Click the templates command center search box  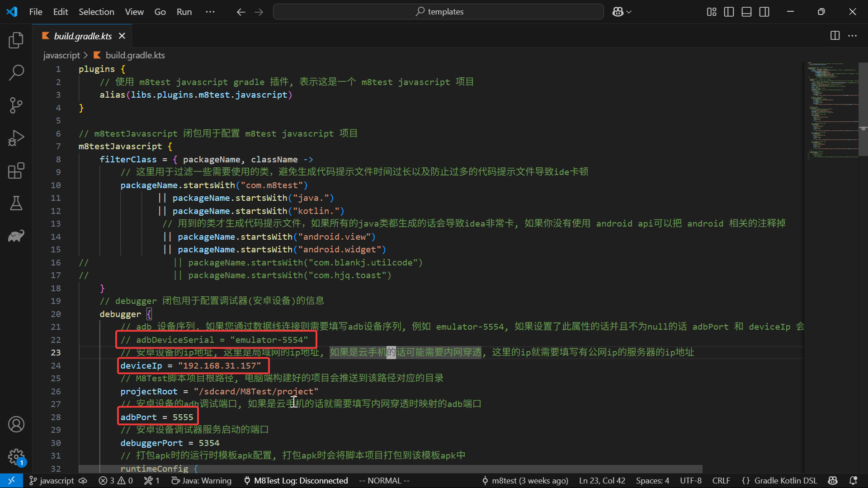(438, 12)
